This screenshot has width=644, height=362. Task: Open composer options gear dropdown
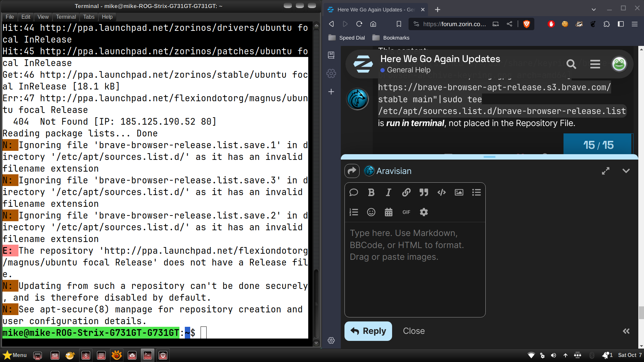coord(424,212)
